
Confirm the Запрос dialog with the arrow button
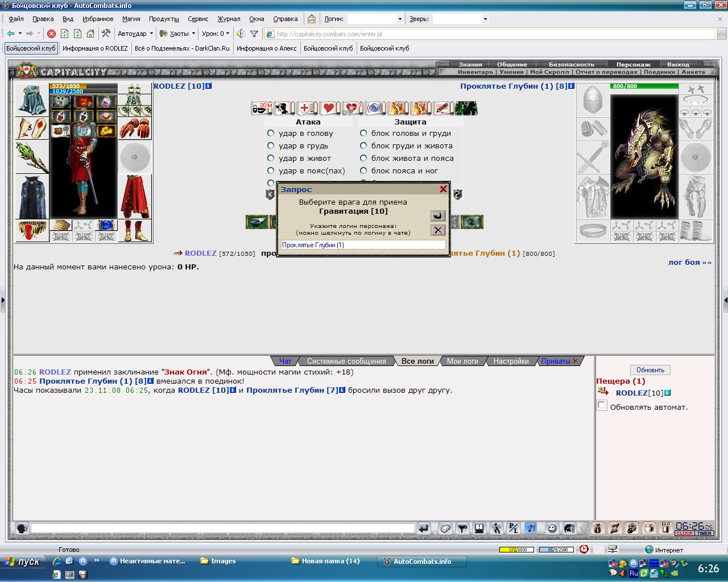click(x=438, y=216)
